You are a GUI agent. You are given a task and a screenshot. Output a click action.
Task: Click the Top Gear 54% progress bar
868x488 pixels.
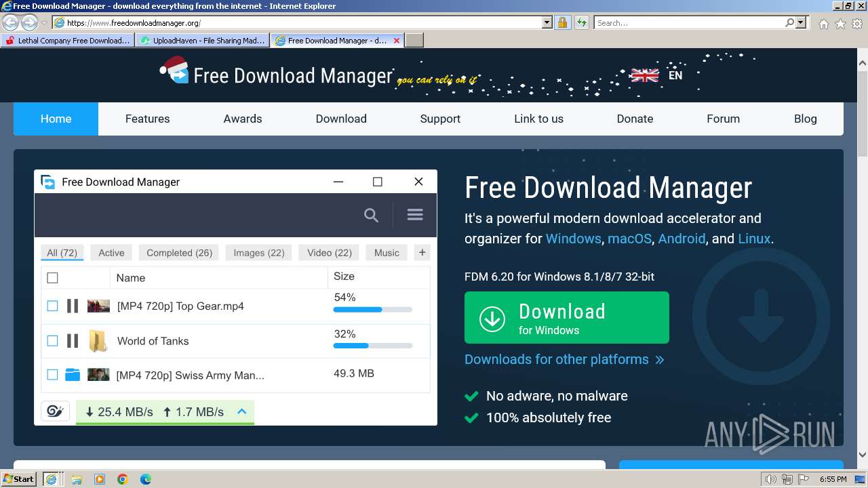click(373, 310)
